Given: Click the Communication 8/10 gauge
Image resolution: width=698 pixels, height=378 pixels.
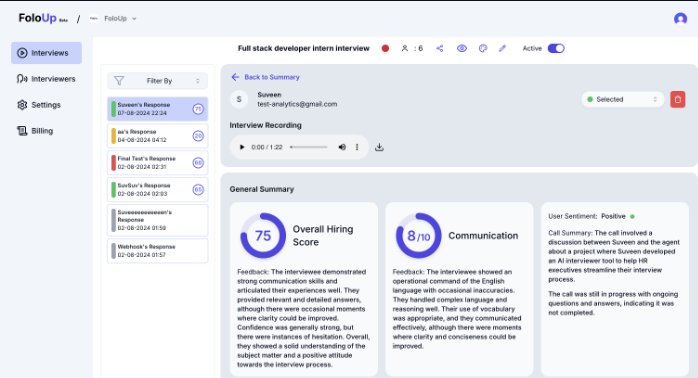Looking at the screenshot, I should point(418,236).
